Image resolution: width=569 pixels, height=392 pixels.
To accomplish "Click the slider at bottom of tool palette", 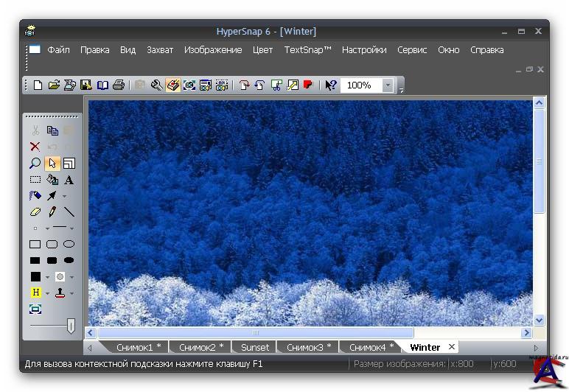I will coord(71,325).
